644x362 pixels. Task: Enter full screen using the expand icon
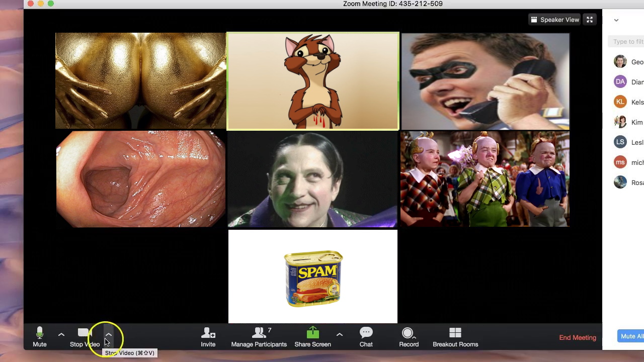[590, 20]
